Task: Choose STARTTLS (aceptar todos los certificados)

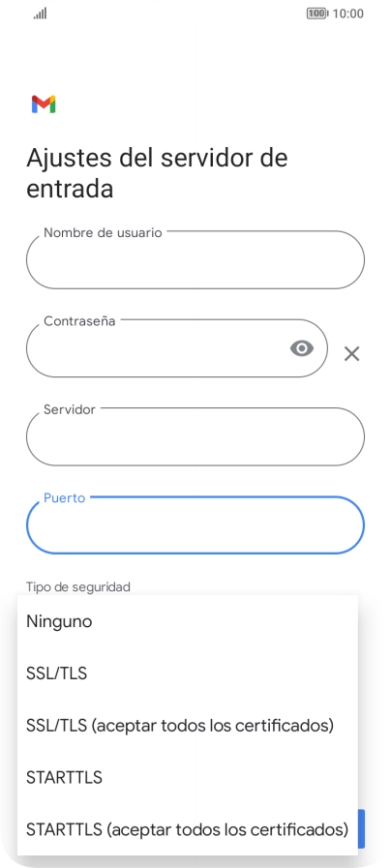Action: 187,830
